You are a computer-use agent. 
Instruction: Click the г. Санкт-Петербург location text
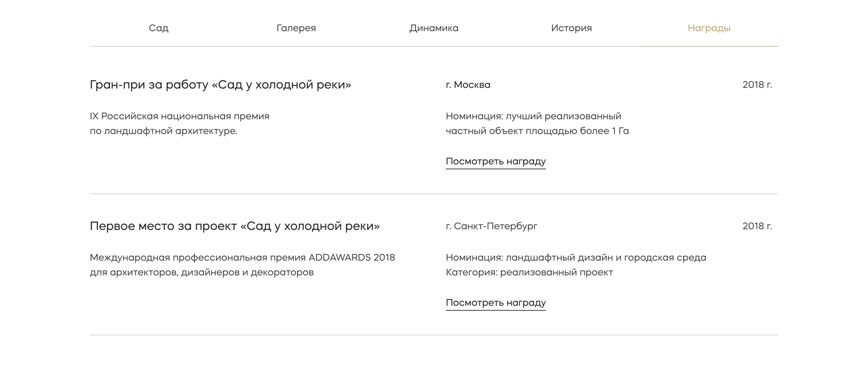pos(491,226)
